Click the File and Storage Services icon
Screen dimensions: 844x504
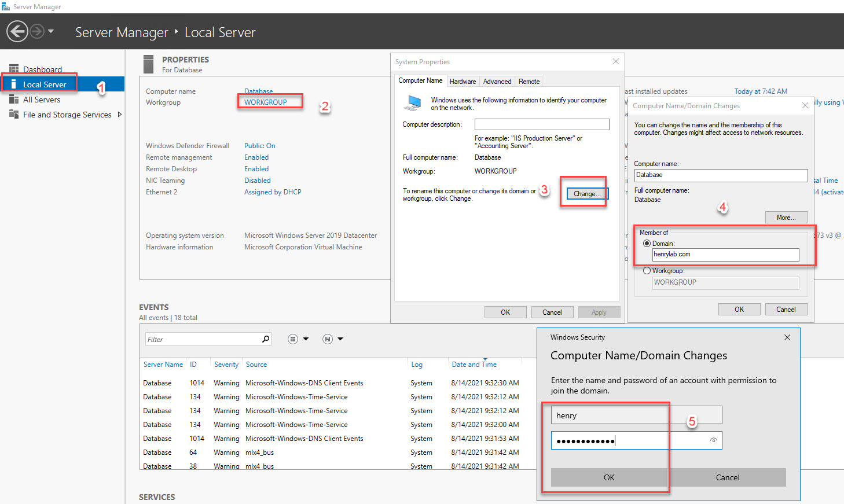pos(14,115)
